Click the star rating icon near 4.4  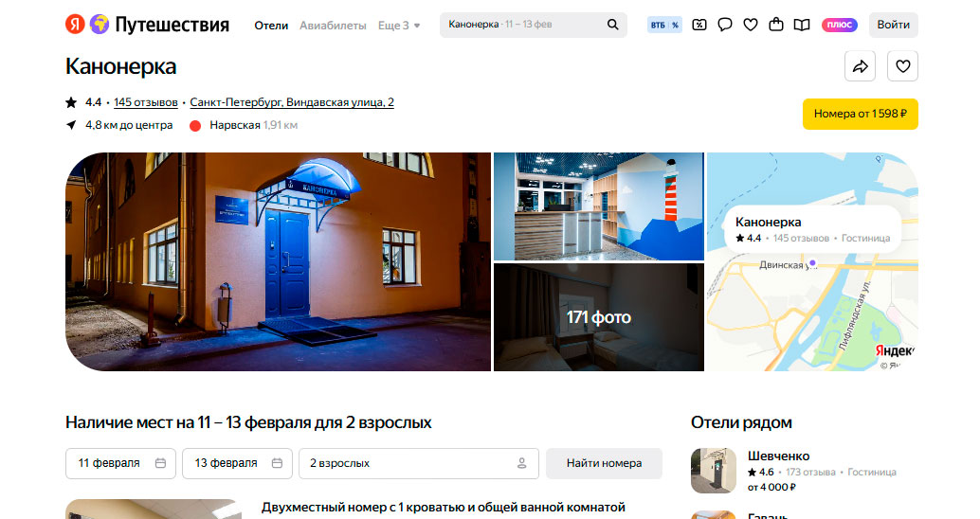point(71,102)
